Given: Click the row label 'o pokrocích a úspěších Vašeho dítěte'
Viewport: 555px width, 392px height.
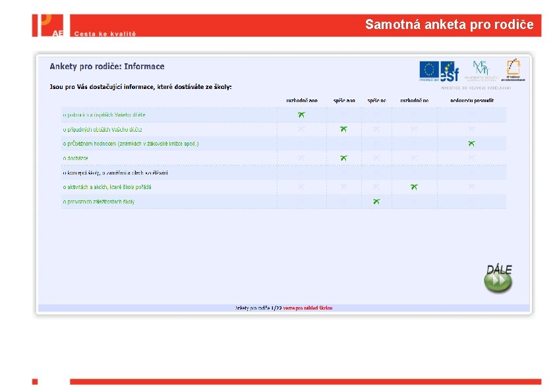Looking at the screenshot, I should [104, 115].
